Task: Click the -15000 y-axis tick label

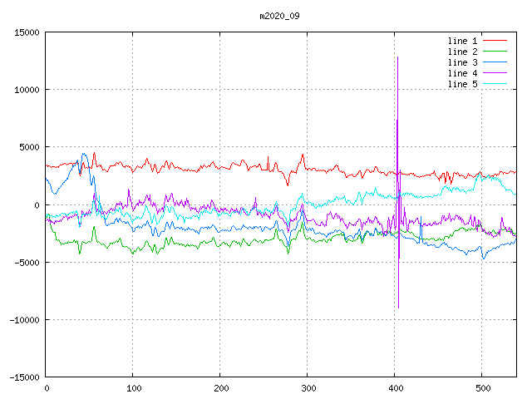Action: (x=23, y=377)
